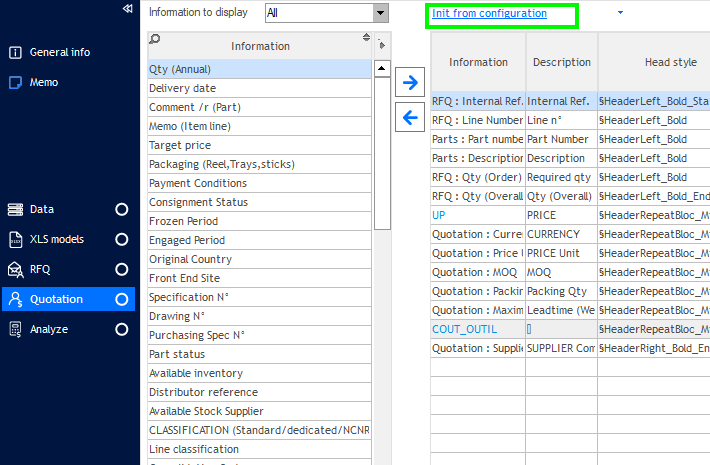Viewport: 710px width, 465px height.
Task: Switch to the Quotation section
Action: click(56, 299)
